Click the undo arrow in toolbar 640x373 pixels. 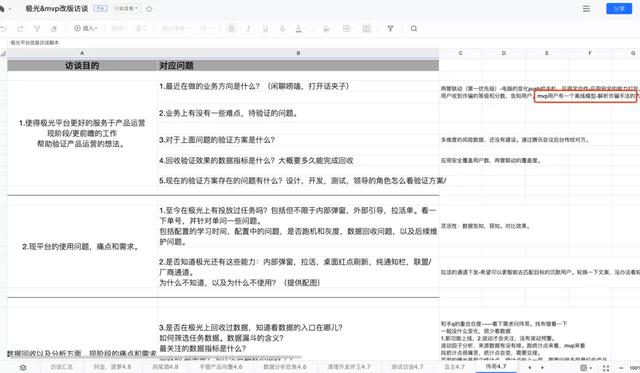tap(4, 29)
